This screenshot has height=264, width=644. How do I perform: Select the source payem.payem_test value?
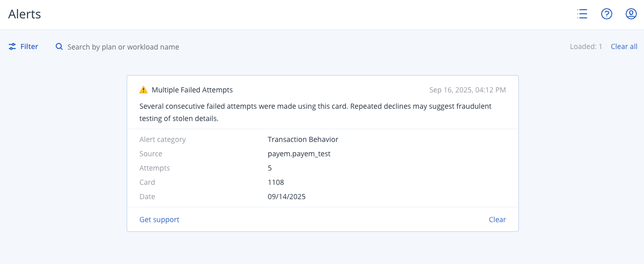pos(299,154)
